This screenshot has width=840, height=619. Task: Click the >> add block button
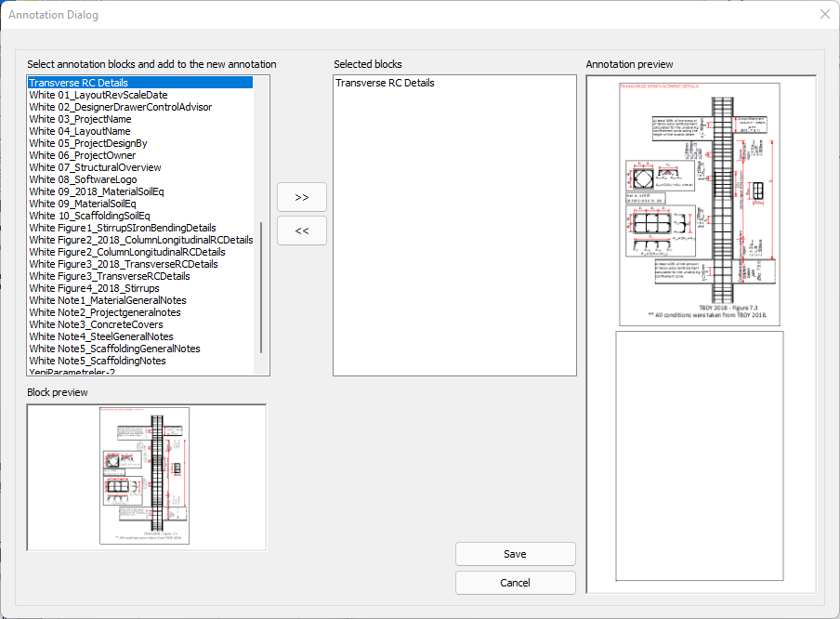point(302,197)
